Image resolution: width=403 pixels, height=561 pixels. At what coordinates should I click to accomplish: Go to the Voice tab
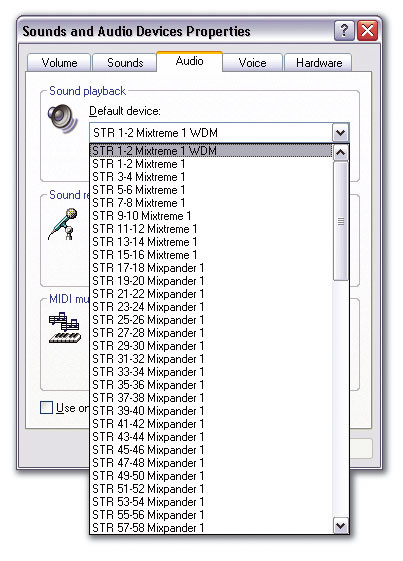tap(252, 63)
